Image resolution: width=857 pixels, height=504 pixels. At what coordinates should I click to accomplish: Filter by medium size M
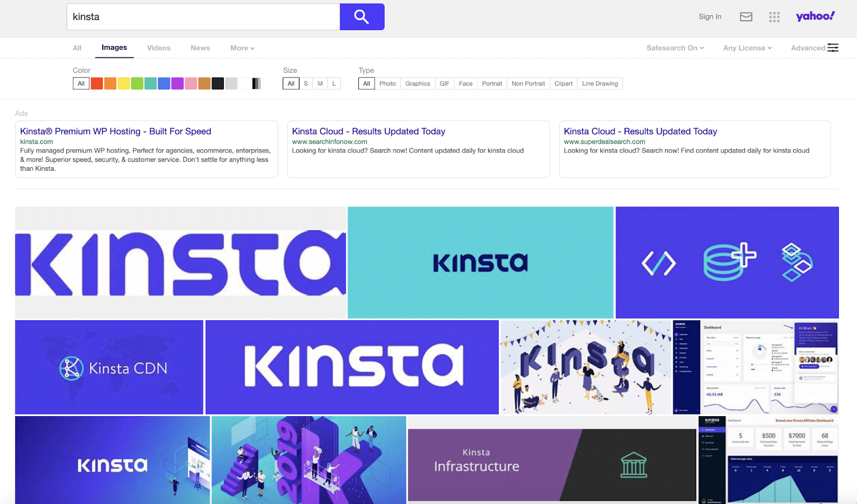pos(320,84)
